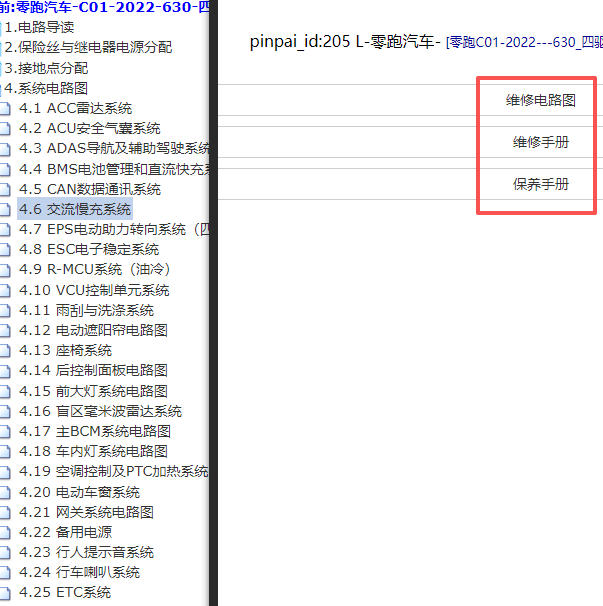The width and height of the screenshot is (603, 606).
Task: Click page icon beside 4.12 电动遮阳帘电路图
Action: [x=5, y=330]
